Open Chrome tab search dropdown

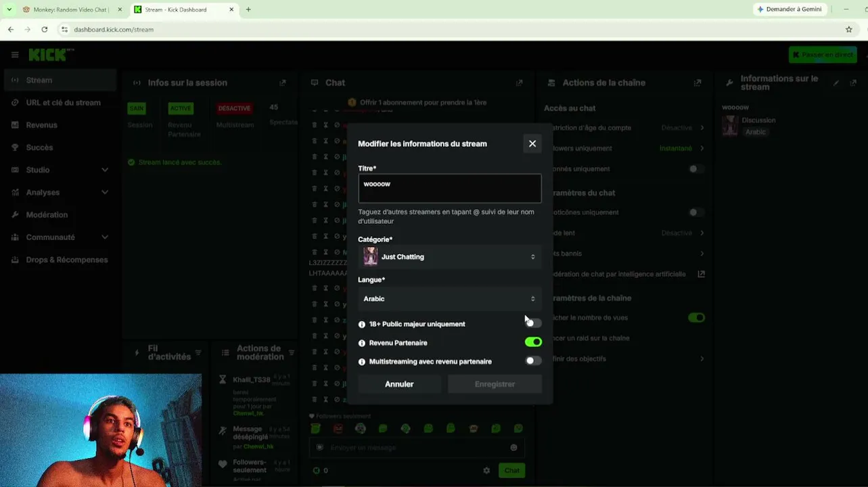coord(9,9)
